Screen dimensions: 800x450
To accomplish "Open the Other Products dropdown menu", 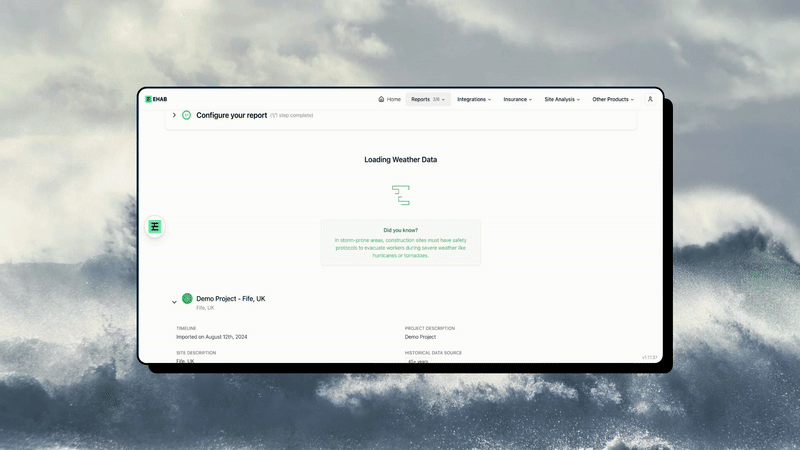I will [613, 99].
